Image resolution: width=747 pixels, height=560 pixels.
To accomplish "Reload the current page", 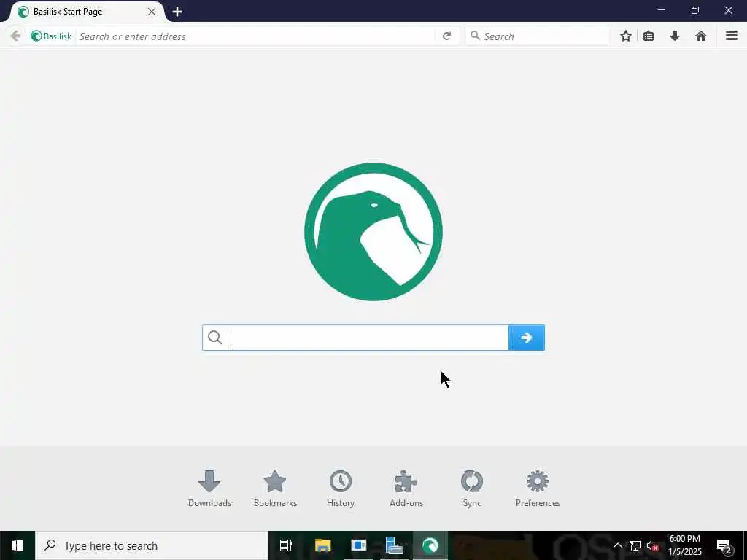I will click(446, 36).
